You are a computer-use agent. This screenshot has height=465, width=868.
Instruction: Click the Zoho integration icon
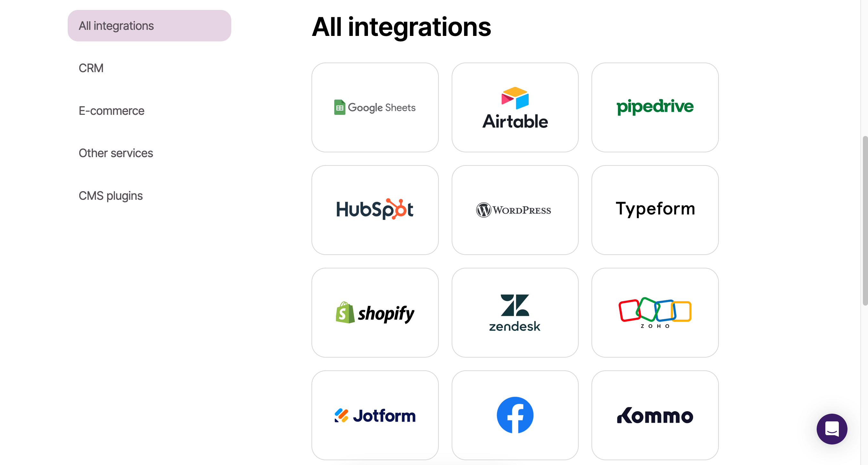tap(655, 312)
